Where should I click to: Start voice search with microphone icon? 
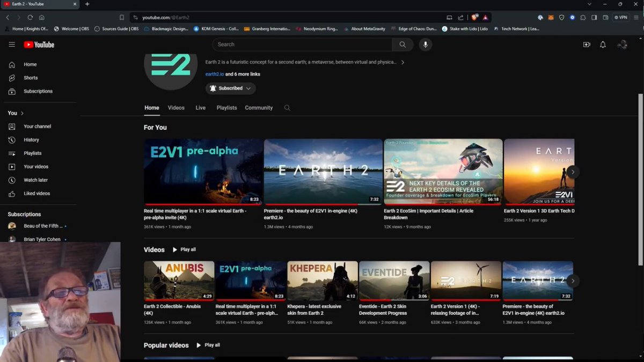(426, 45)
